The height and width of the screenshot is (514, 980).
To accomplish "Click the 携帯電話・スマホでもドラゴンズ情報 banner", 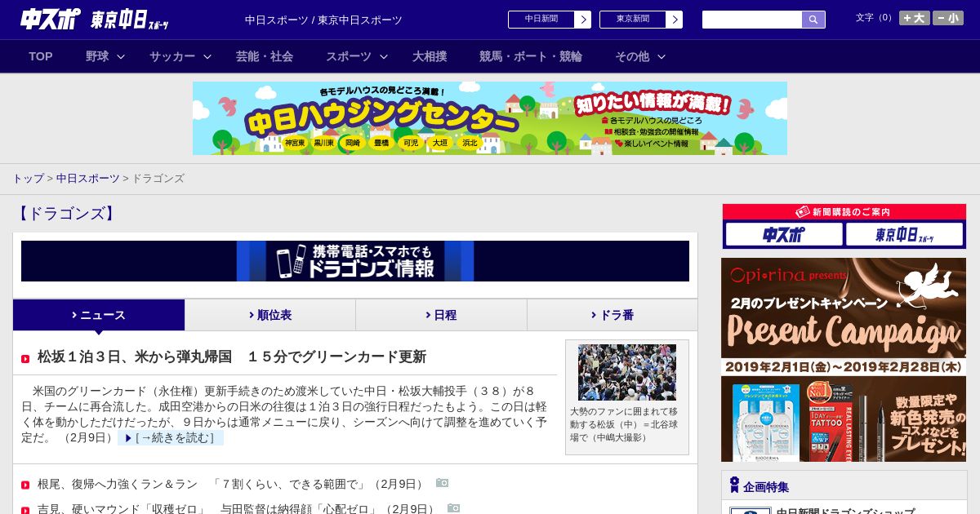I will click(x=355, y=261).
